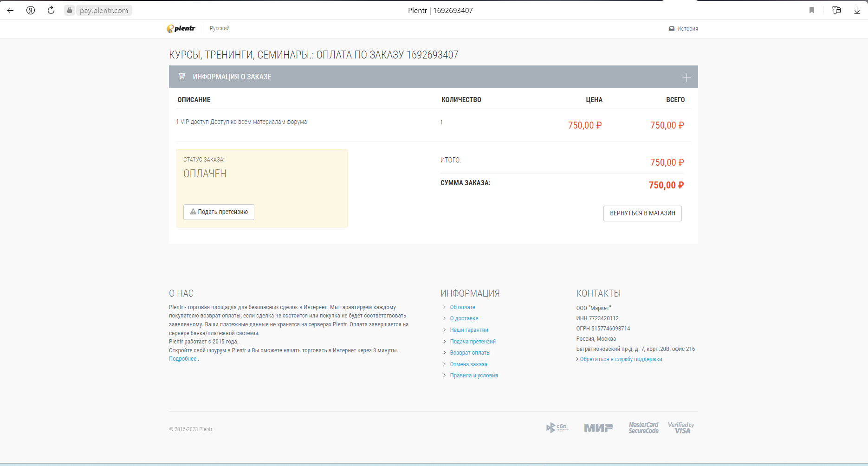The width and height of the screenshot is (868, 466).
Task: Go back with the browser back arrow
Action: 10,10
